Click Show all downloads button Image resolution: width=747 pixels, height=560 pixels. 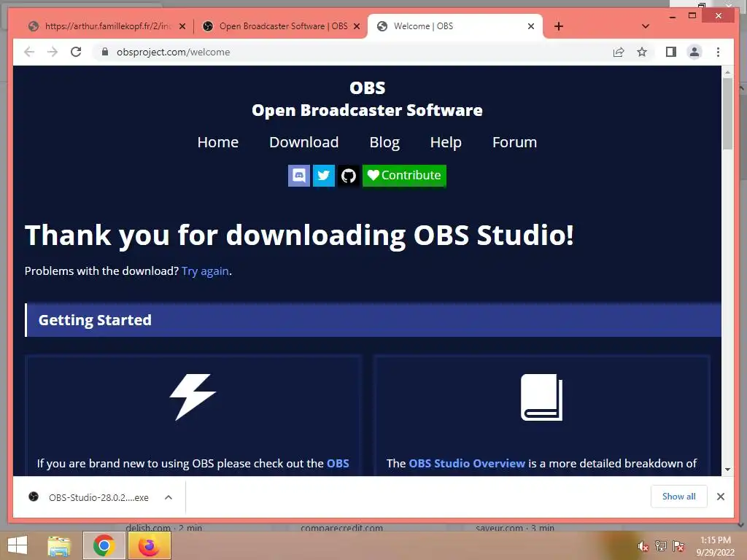pos(679,497)
